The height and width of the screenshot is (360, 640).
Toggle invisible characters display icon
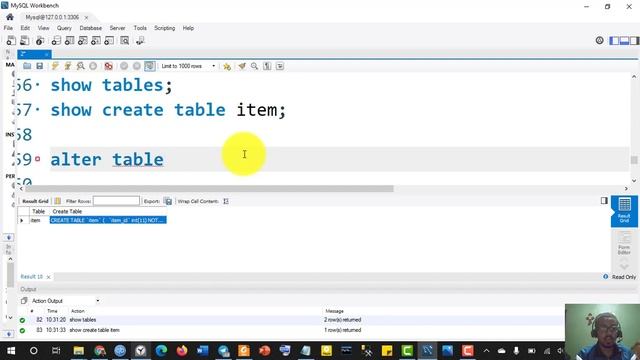point(267,66)
